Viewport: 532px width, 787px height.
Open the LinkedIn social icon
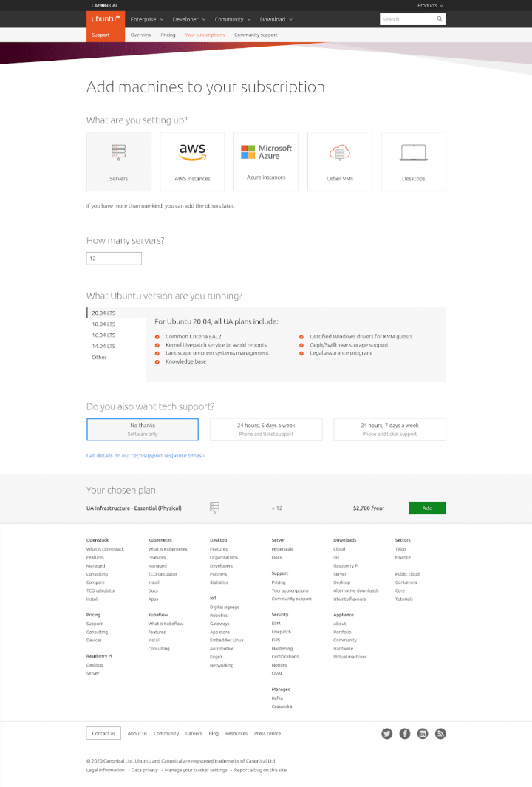423,734
